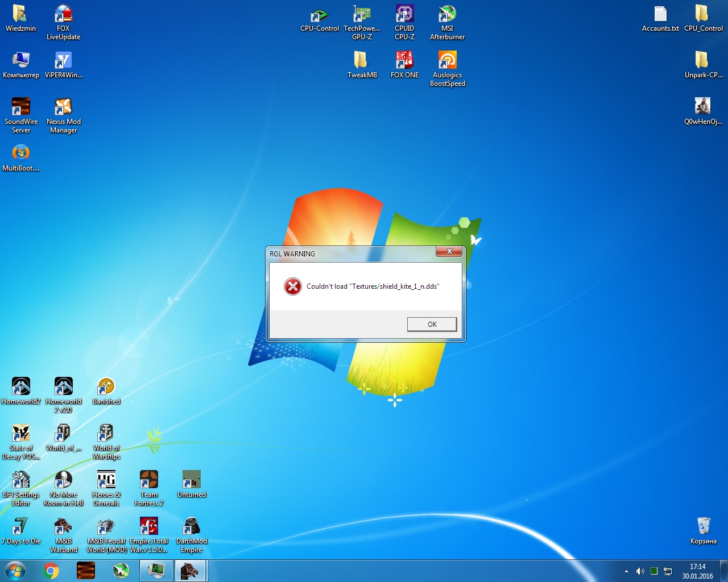Show hidden system tray icons
728x582 pixels.
tap(626, 571)
